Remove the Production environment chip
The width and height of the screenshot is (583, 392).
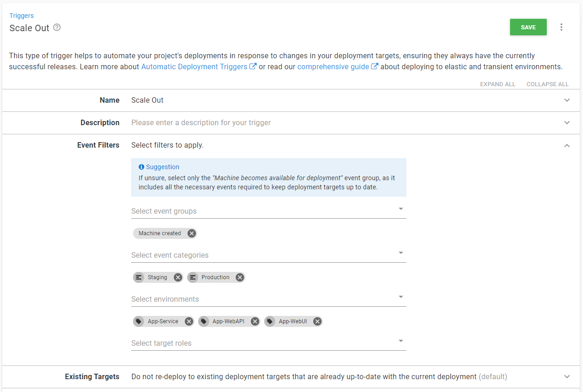(x=239, y=277)
